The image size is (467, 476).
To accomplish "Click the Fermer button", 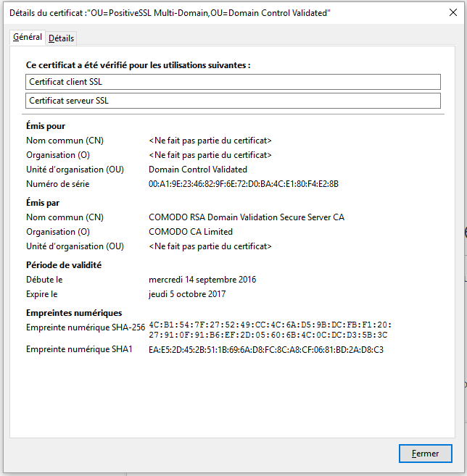I will point(425,454).
